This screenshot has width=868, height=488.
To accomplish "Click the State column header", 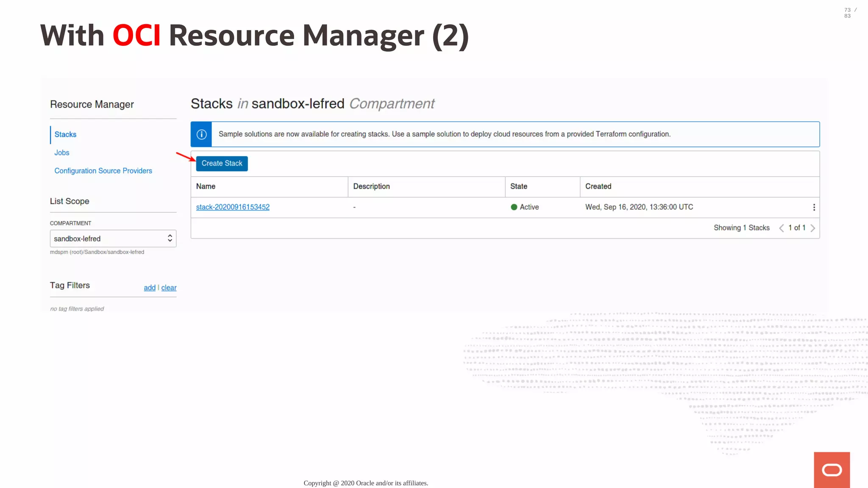I will (518, 186).
